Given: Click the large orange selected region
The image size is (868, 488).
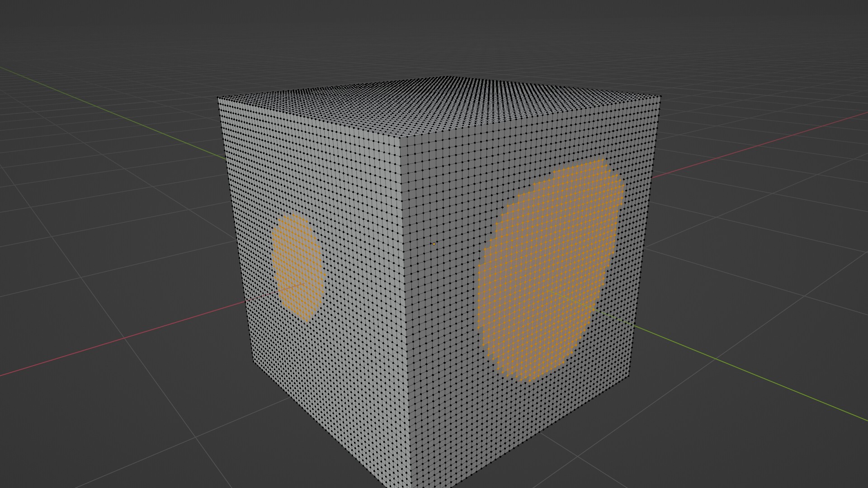Looking at the screenshot, I should [x=549, y=271].
